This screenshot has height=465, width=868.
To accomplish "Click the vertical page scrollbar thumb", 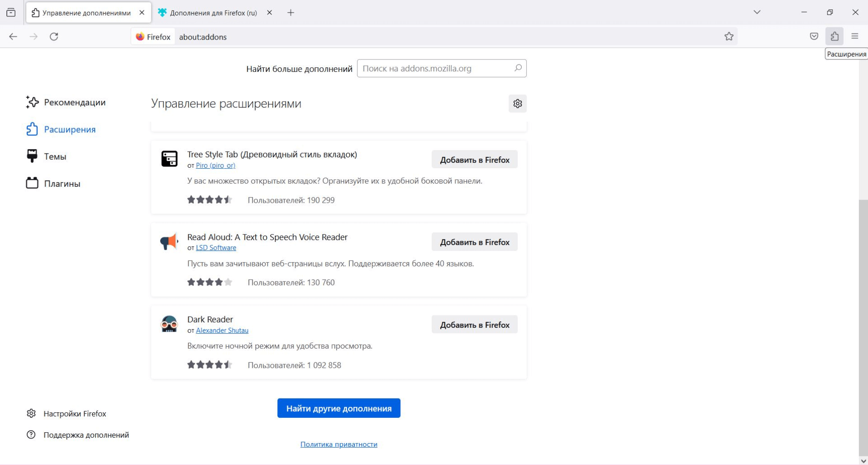I will pos(863,327).
